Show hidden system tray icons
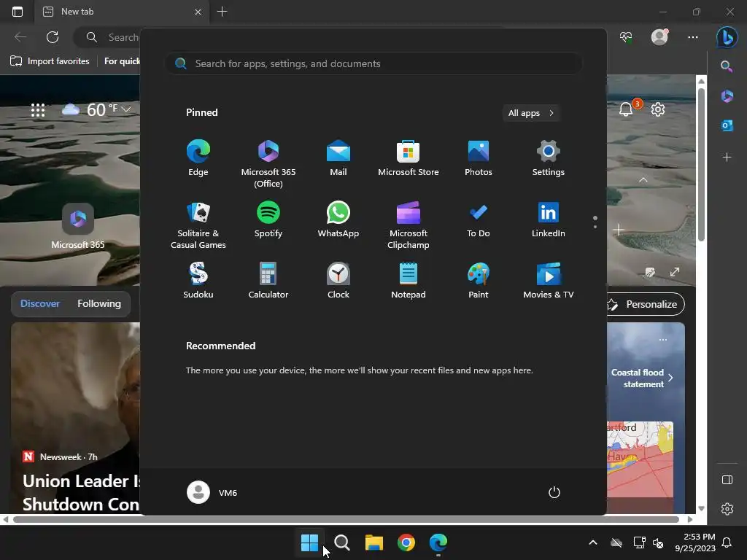The height and width of the screenshot is (560, 747). point(593,542)
